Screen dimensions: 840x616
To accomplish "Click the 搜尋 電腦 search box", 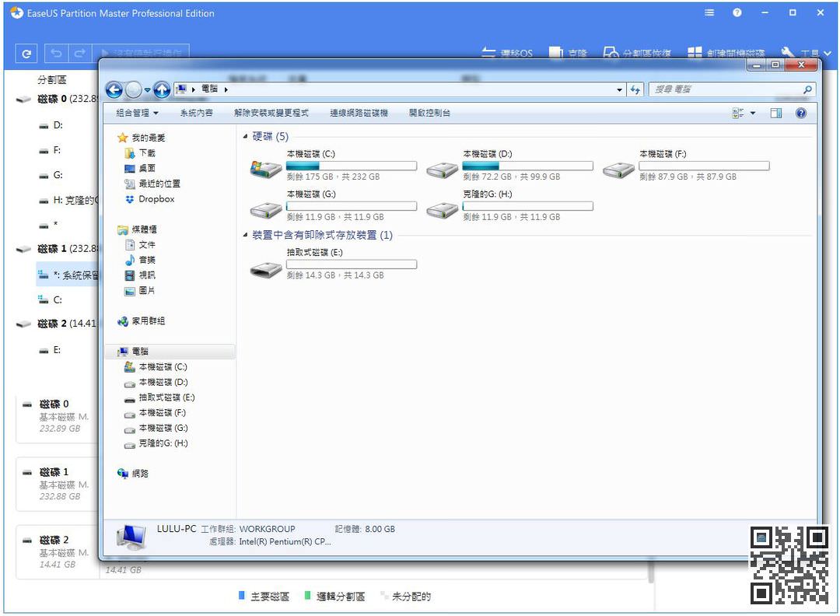I will 732,89.
